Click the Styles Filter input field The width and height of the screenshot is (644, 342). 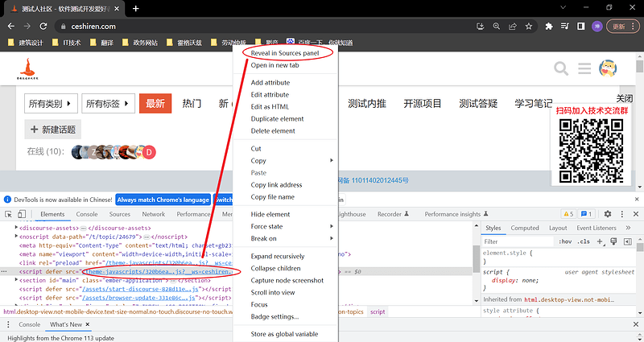click(518, 241)
